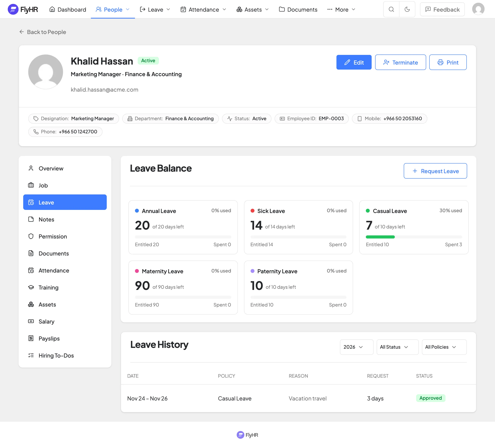
Task: Click the Annual Leave progress bar
Action: tap(183, 237)
